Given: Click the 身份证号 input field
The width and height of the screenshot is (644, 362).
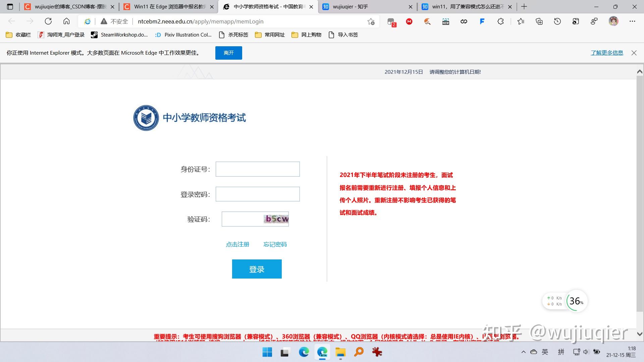Looking at the screenshot, I should click(257, 169).
